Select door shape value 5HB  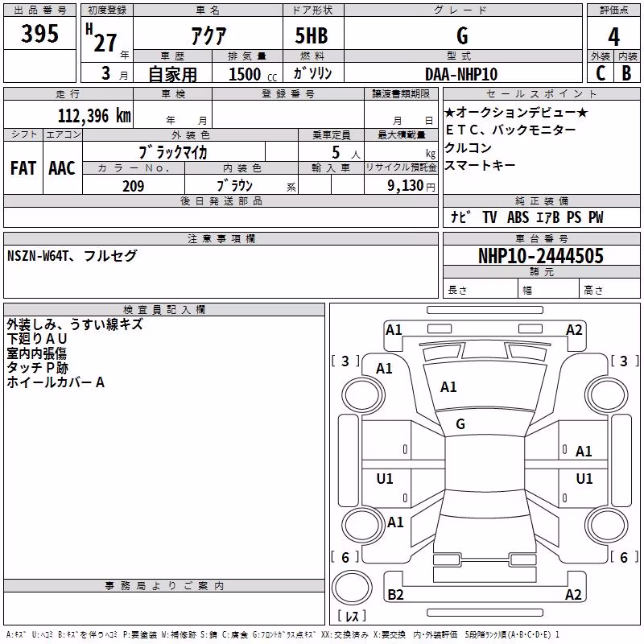tap(312, 35)
